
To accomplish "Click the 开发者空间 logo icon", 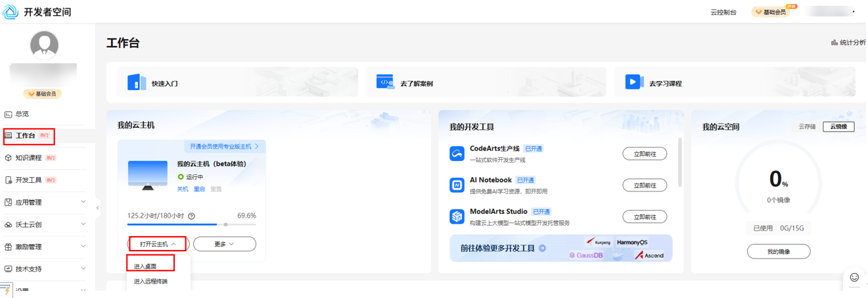I will click(x=11, y=12).
